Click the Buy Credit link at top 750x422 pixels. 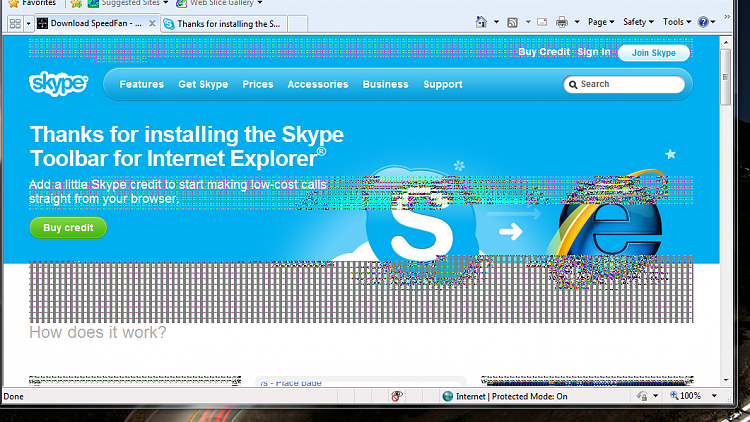click(544, 52)
